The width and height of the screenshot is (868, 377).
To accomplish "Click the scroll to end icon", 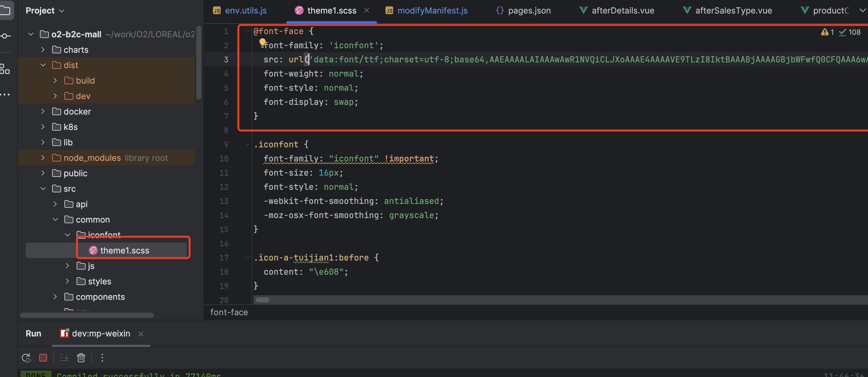I will coord(64,357).
